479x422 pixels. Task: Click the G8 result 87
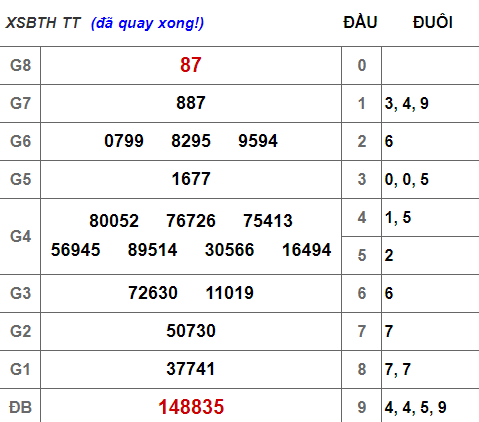point(191,65)
